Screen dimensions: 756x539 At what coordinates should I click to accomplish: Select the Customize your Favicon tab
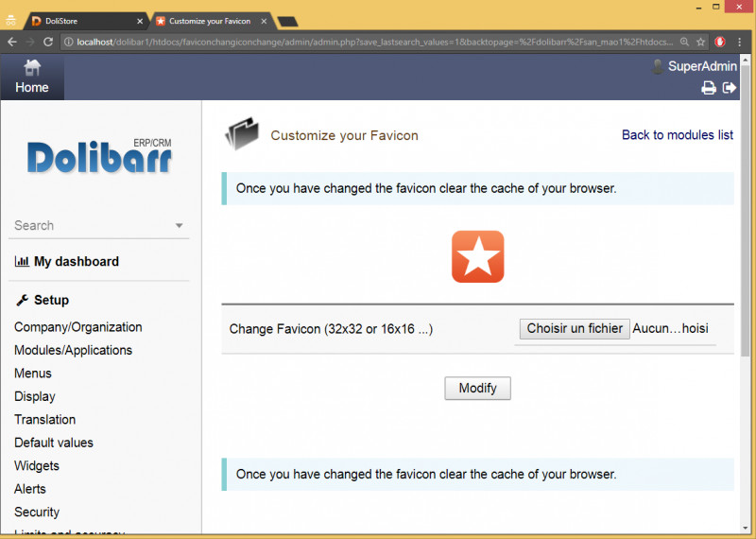[x=210, y=21]
